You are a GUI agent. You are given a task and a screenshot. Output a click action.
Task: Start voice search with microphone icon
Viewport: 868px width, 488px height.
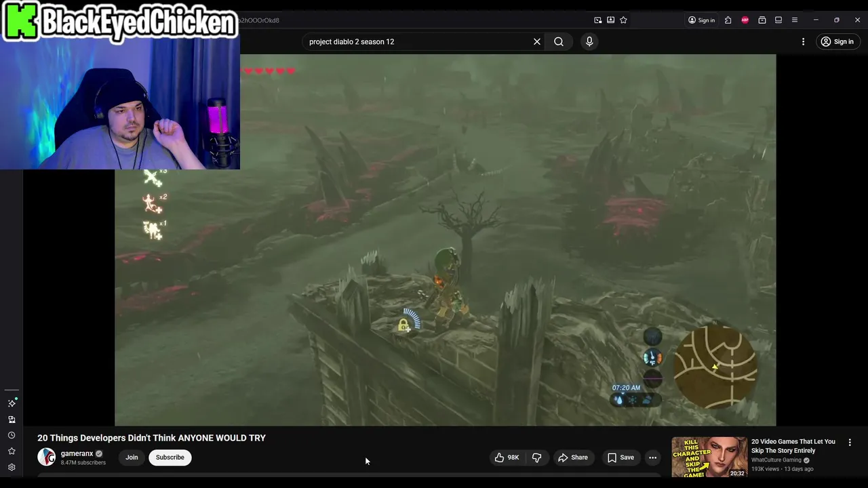pyautogui.click(x=589, y=41)
